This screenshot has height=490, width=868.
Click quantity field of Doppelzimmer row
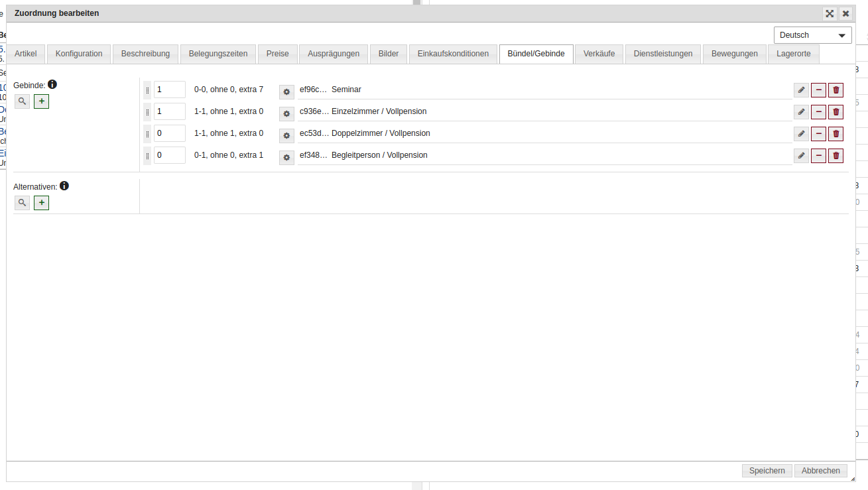[x=169, y=133]
